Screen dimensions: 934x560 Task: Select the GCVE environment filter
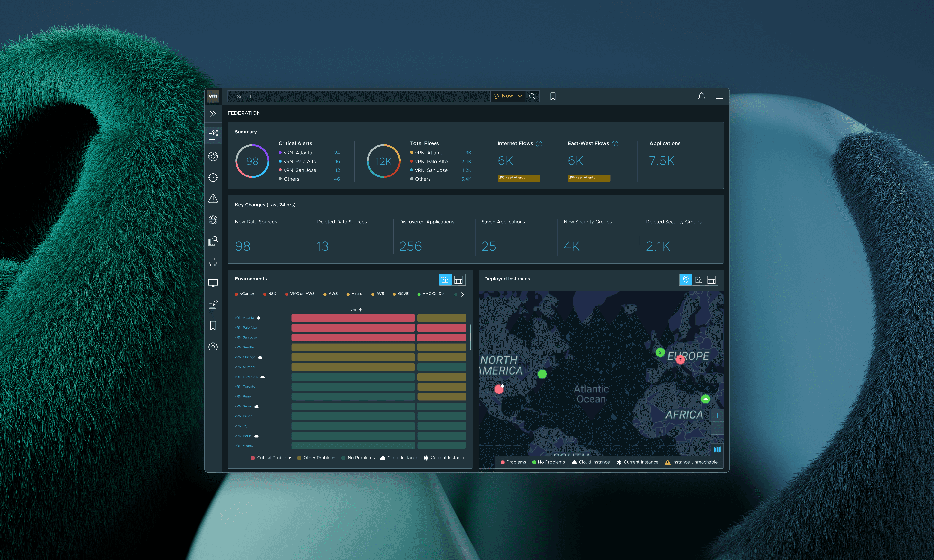point(401,294)
